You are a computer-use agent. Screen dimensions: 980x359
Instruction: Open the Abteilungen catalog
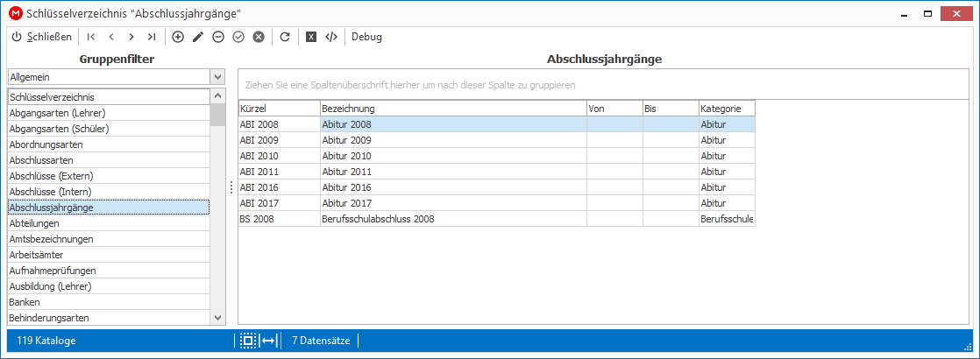(108, 223)
